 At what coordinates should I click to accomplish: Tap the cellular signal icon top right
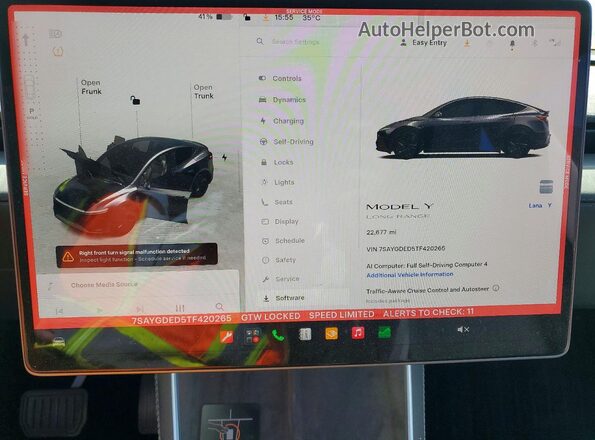(554, 42)
